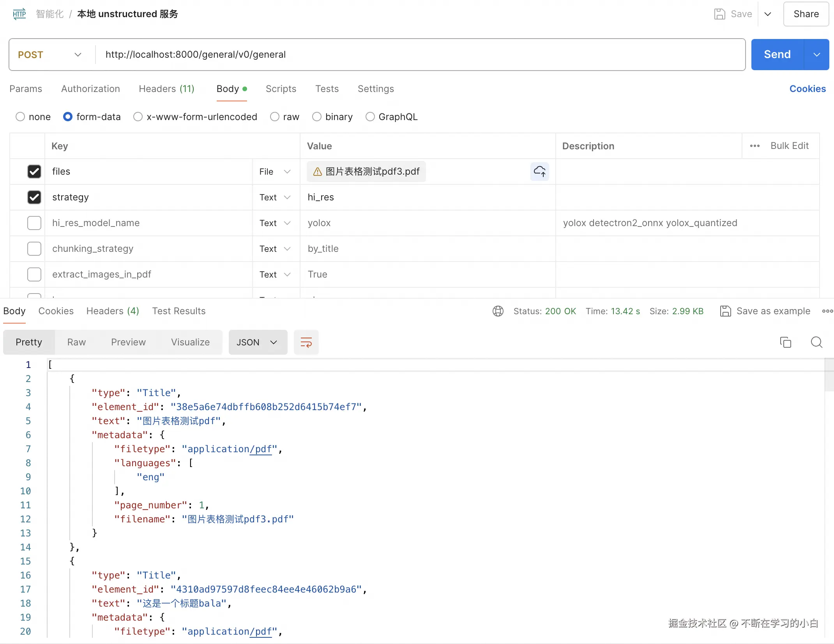Image resolution: width=834 pixels, height=644 pixels.
Task: Copy response using the copy icon
Action: [x=785, y=342]
